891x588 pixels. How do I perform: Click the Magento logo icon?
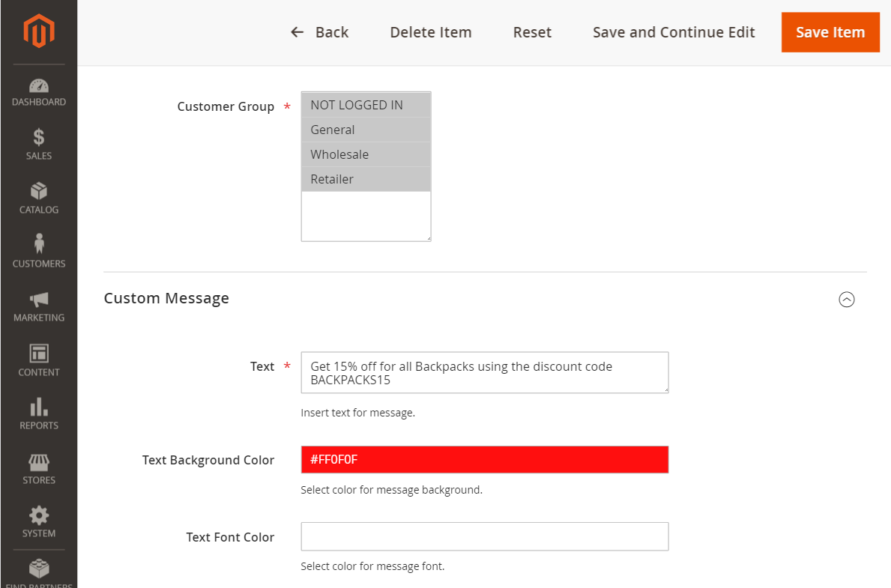pyautogui.click(x=38, y=31)
